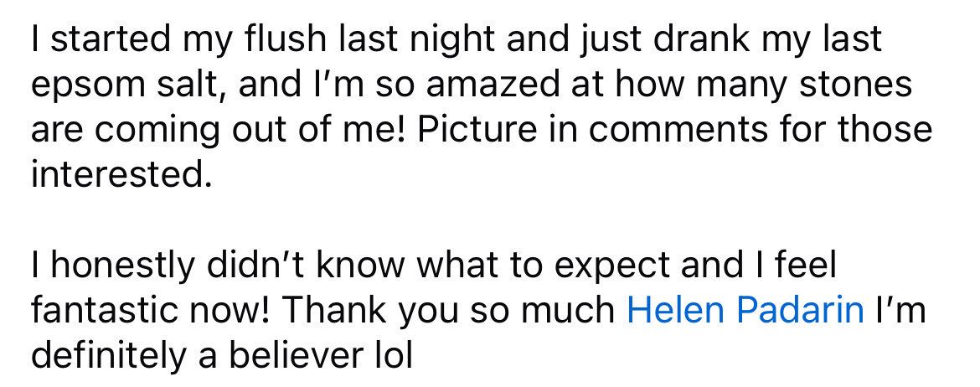Open the Helen Padarin profile link
Image resolution: width=980 pixels, height=387 pixels.
point(745,309)
